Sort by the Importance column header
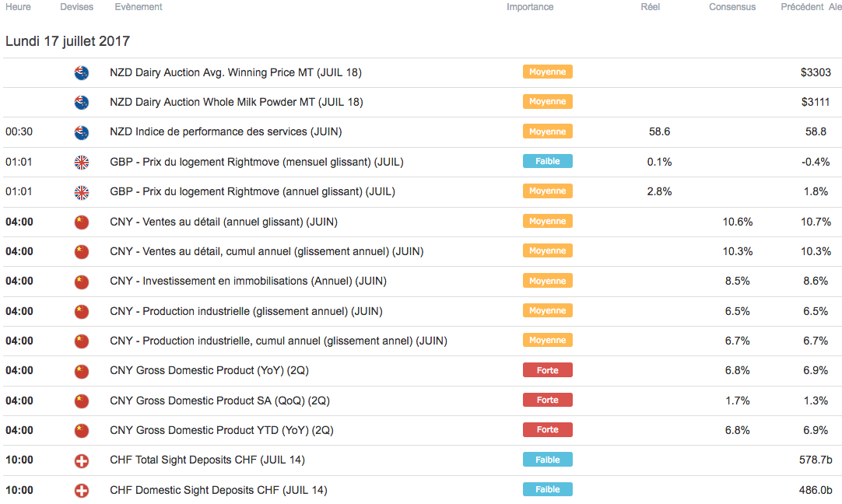 (x=530, y=7)
